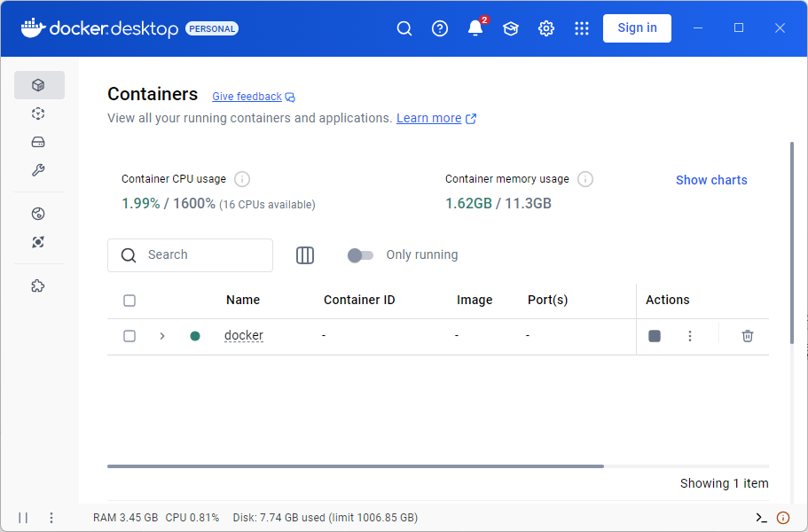808x532 pixels.
Task: Focus the container Search field
Action: coord(190,255)
